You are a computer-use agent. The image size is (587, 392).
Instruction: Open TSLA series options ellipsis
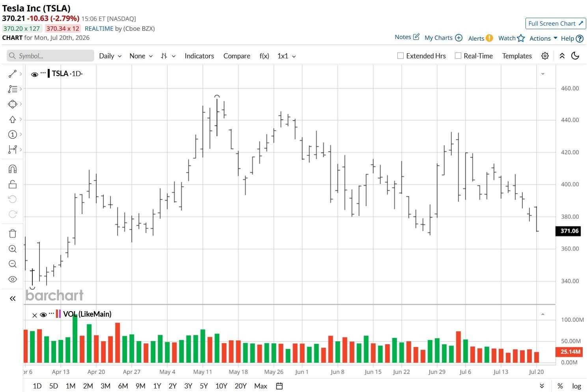click(43, 73)
